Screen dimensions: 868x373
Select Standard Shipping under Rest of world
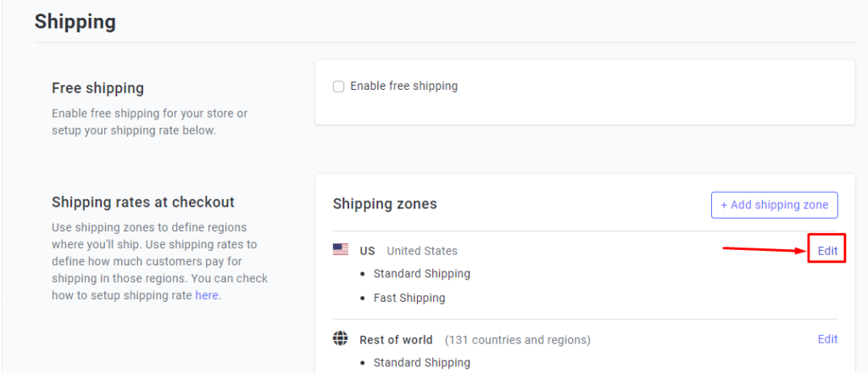(422, 363)
